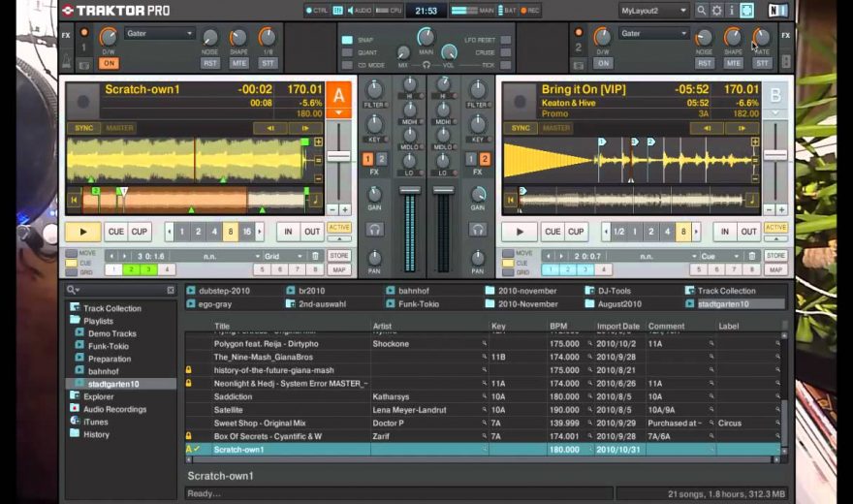Toggle FX unit 1 ON button

point(108,63)
